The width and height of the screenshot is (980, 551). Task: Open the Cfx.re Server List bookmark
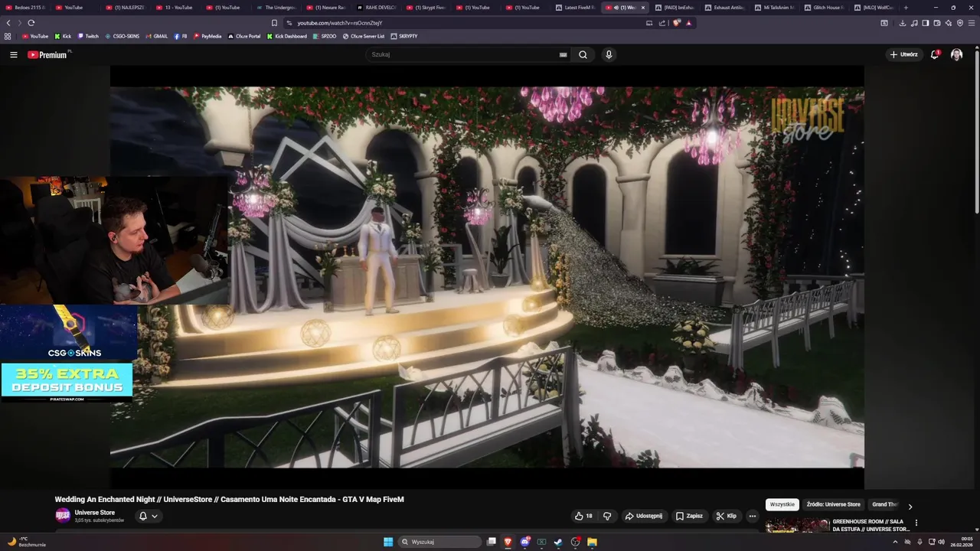(x=364, y=36)
